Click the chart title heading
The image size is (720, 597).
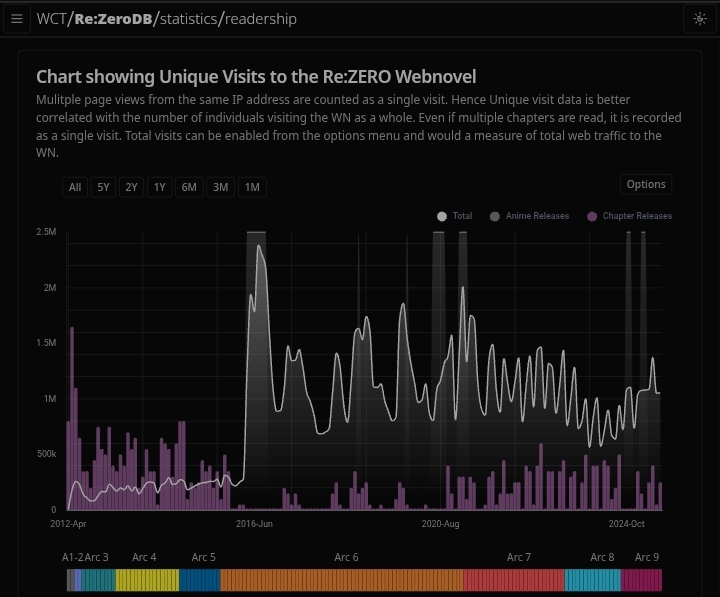(256, 77)
